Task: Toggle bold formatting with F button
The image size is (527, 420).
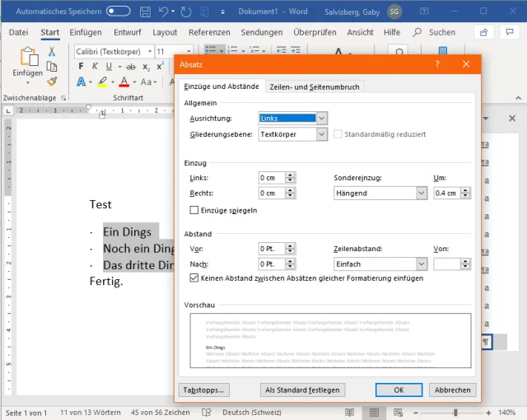Action: click(82, 67)
